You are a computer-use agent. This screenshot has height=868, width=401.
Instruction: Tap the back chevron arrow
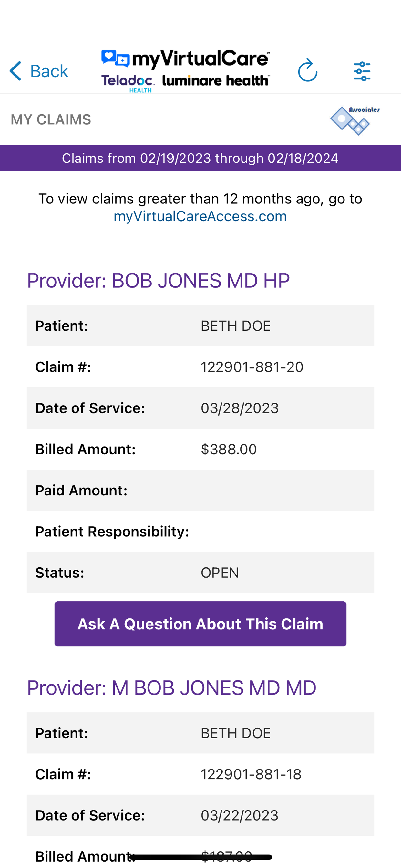[x=15, y=71]
